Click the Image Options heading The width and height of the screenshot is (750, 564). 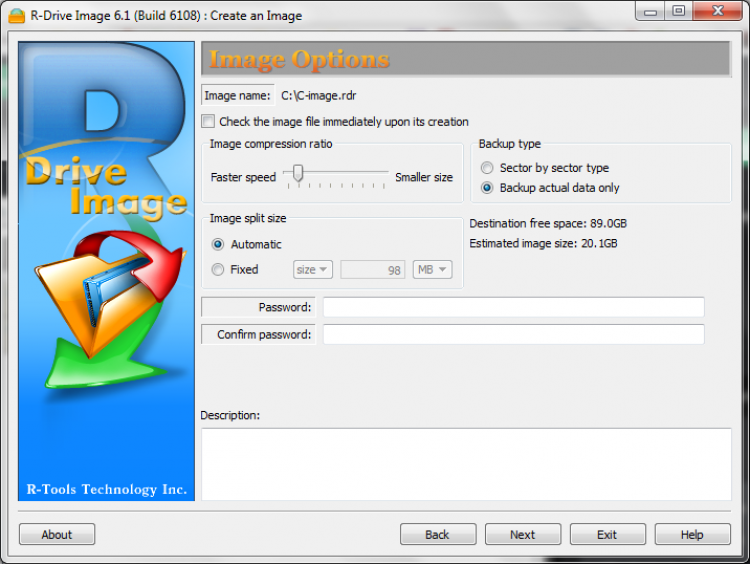pos(299,60)
